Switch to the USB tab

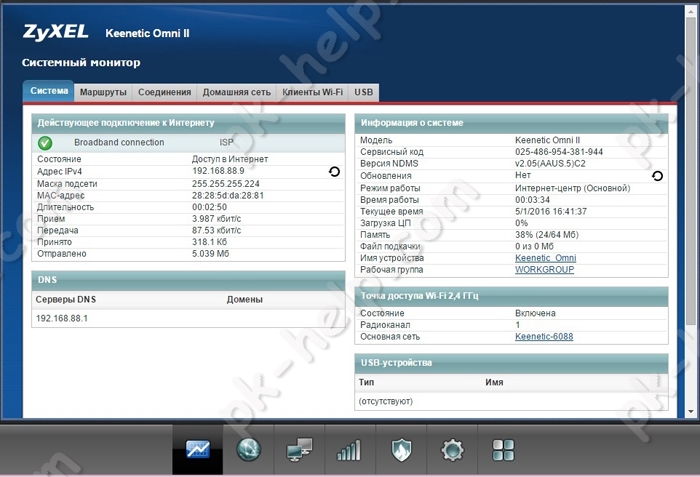click(x=363, y=92)
